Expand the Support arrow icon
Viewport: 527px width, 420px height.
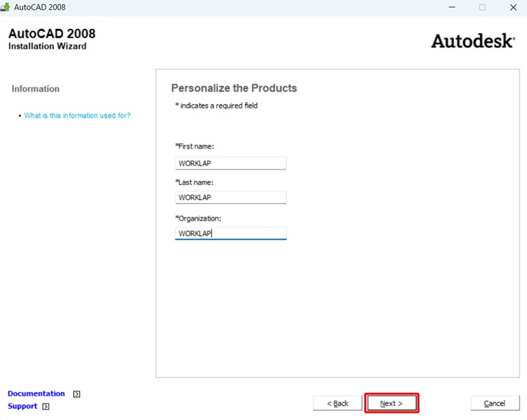tap(45, 407)
